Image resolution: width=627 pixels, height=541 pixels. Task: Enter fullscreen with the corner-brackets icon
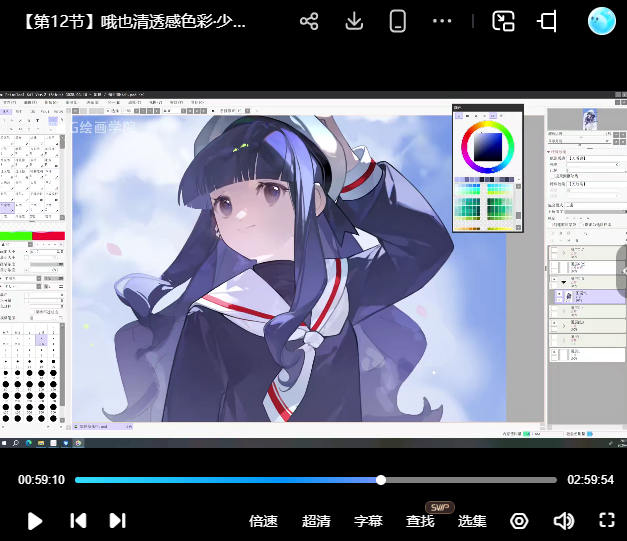607,520
